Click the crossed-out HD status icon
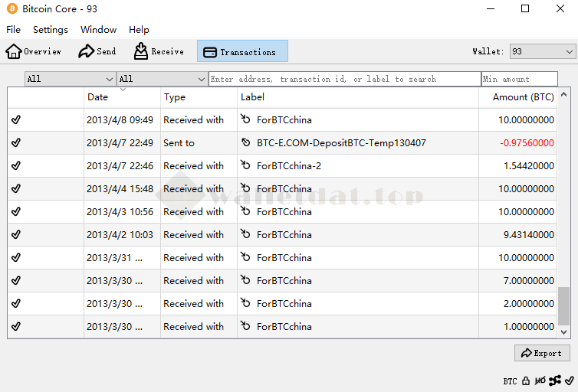 click(x=540, y=381)
